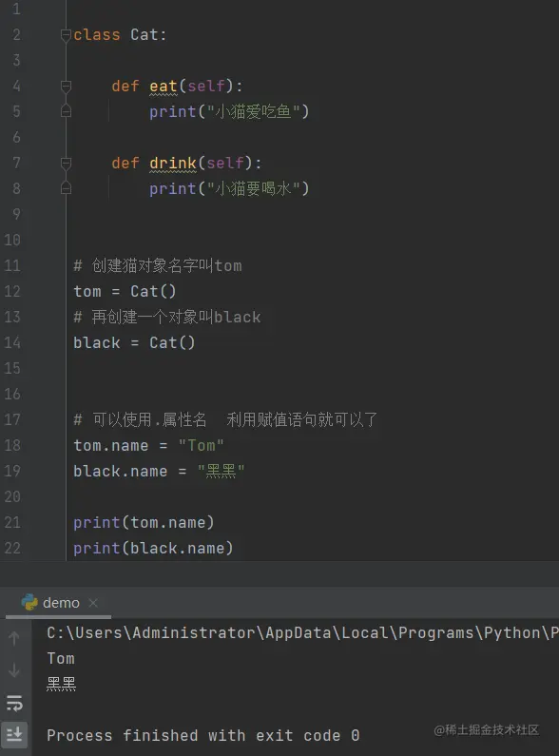Click the print(black.name) statement
This screenshot has width=559, height=756.
point(153,548)
